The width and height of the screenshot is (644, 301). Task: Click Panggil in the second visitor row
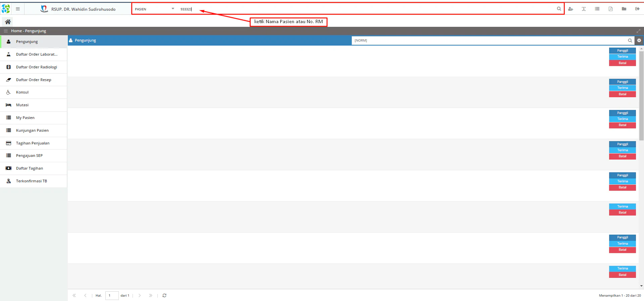[x=623, y=82]
